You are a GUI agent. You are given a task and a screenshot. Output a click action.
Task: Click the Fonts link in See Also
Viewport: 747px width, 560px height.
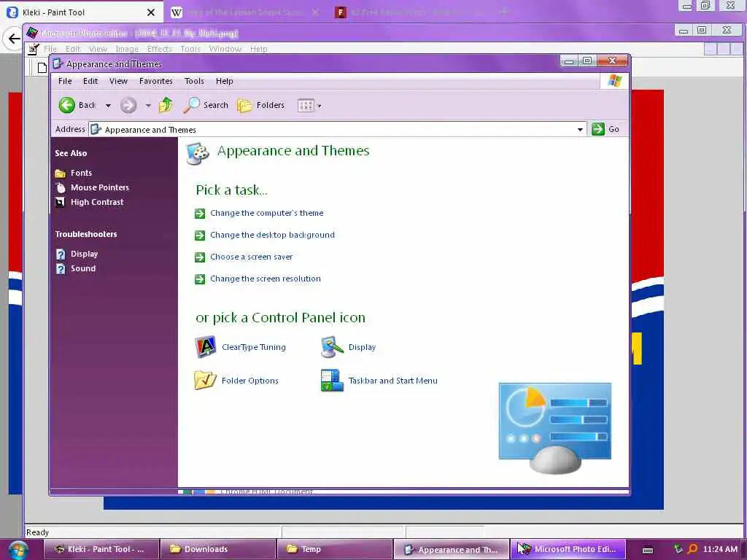[82, 173]
